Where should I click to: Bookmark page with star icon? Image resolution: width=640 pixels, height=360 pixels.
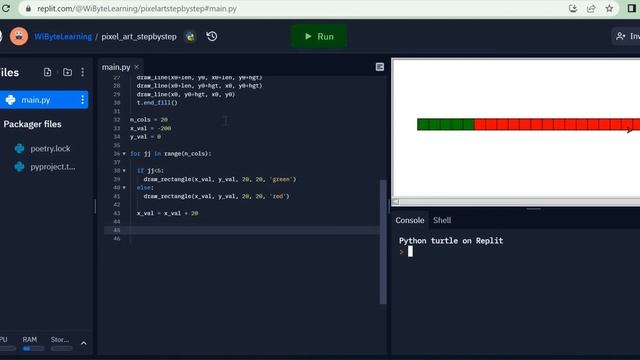pos(609,9)
